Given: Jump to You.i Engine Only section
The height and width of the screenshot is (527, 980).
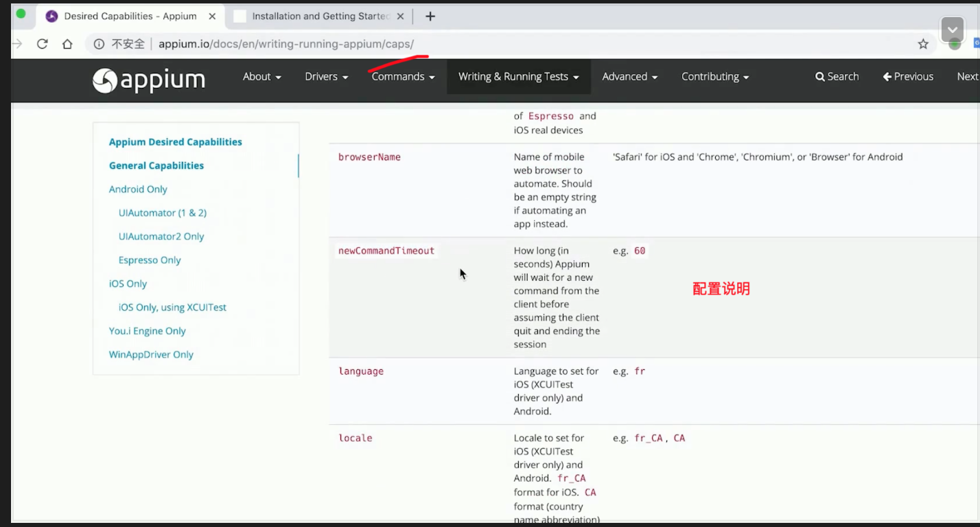Looking at the screenshot, I should click(x=148, y=331).
